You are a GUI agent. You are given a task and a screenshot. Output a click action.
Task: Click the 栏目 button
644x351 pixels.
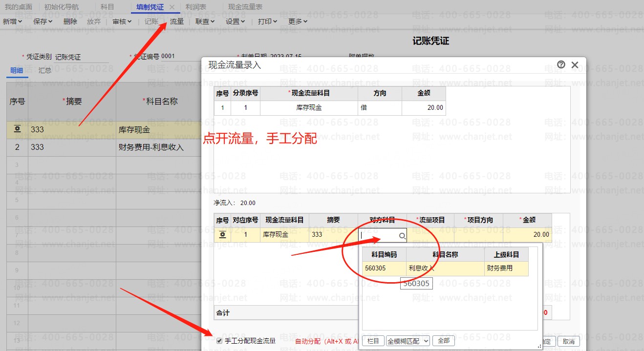(x=373, y=341)
